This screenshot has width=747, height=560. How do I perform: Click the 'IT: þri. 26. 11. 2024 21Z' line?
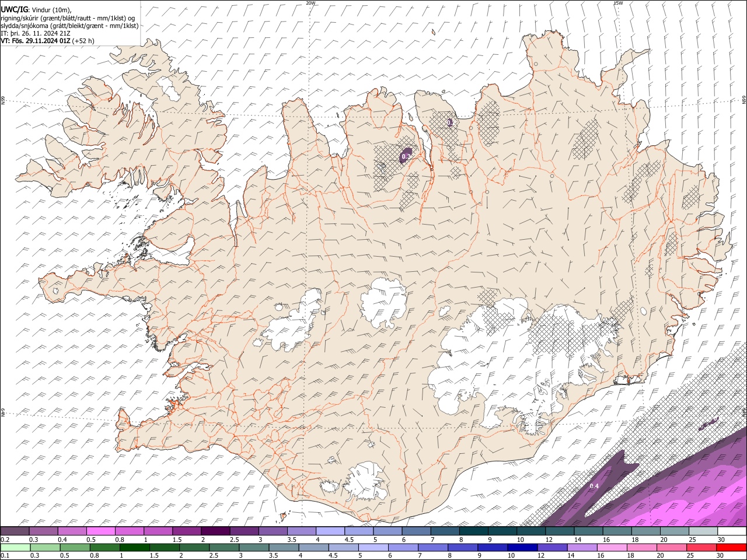pos(36,33)
